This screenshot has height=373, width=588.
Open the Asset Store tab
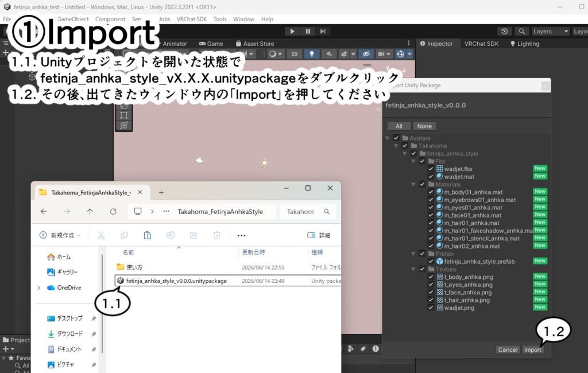(255, 44)
